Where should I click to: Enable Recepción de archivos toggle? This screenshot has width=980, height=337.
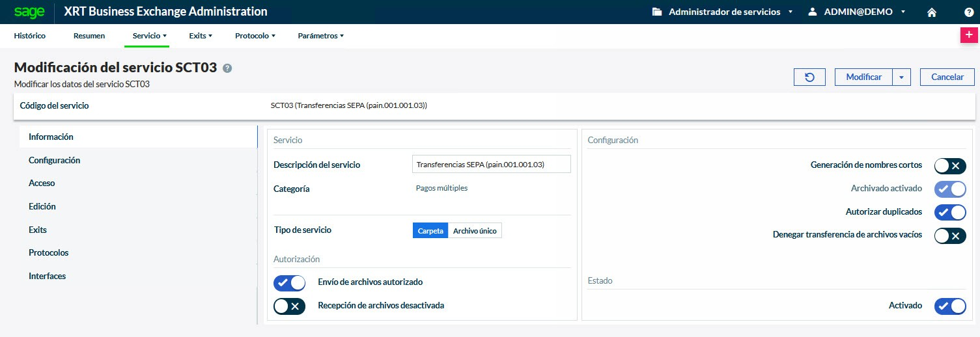coord(290,306)
